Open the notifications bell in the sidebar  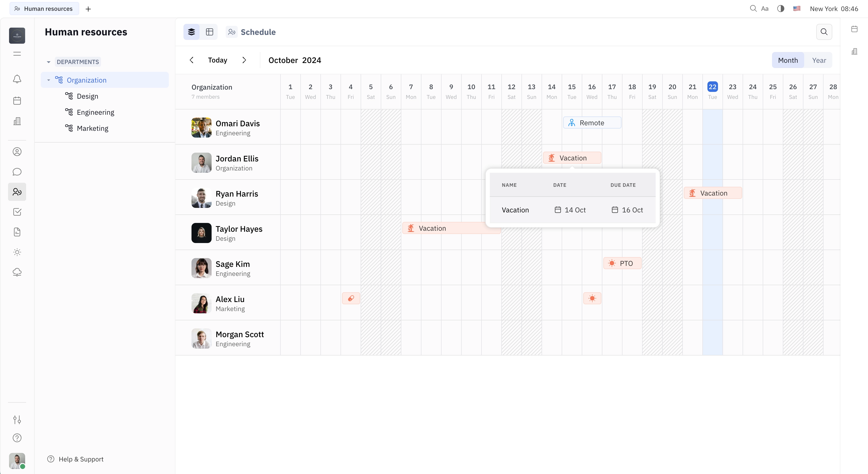click(17, 79)
